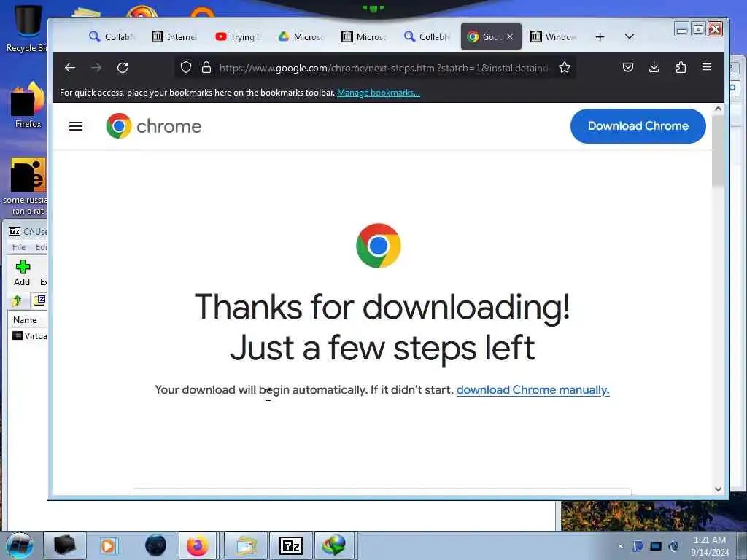This screenshot has width=747, height=560.
Task: Open a new browser tab
Action: tap(600, 36)
